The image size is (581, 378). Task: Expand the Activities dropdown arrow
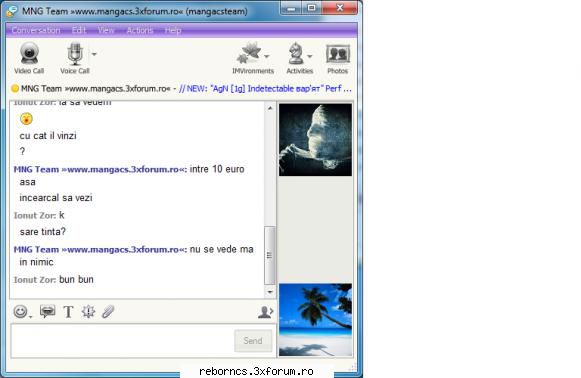[309, 56]
